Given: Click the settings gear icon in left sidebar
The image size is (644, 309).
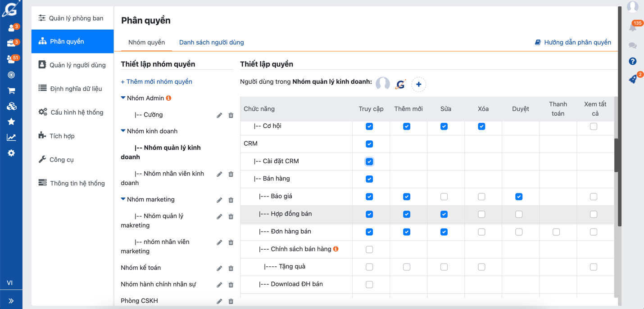Looking at the screenshot, I should click(11, 153).
